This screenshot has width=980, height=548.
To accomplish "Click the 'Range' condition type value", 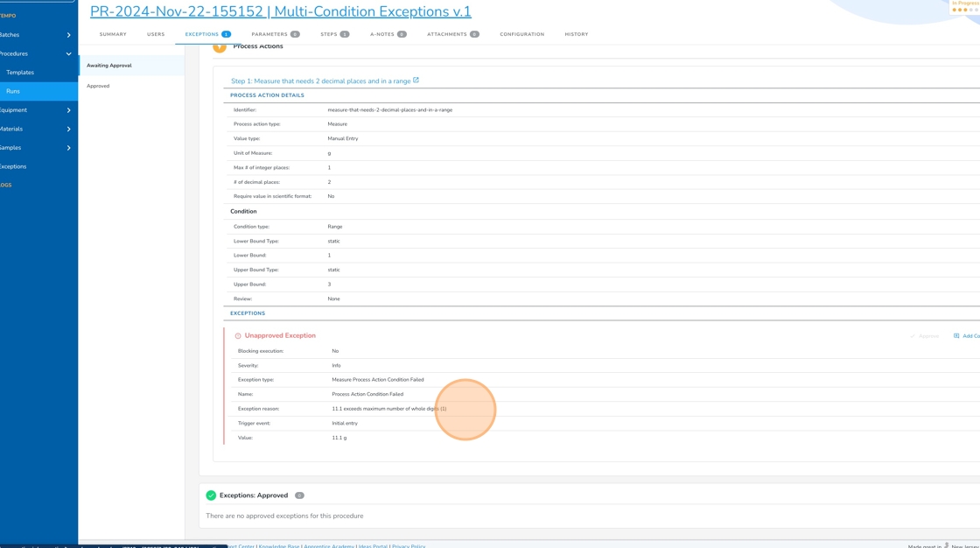I will click(x=335, y=227).
